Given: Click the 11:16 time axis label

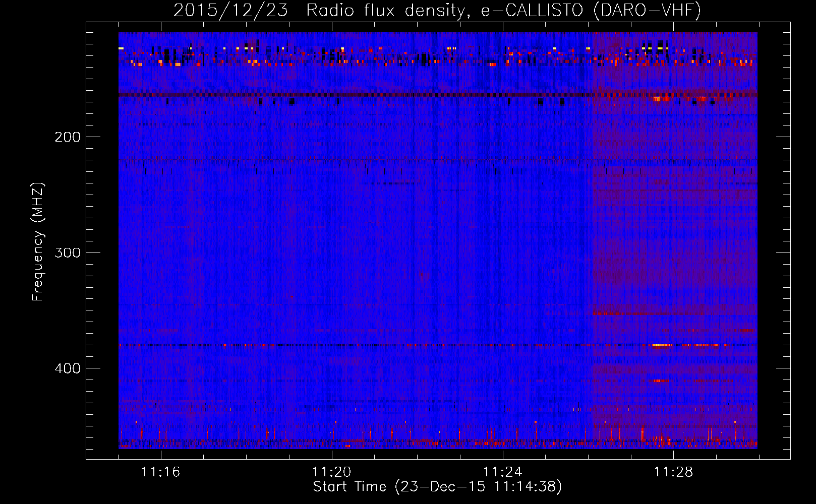Looking at the screenshot, I should click(x=160, y=472).
